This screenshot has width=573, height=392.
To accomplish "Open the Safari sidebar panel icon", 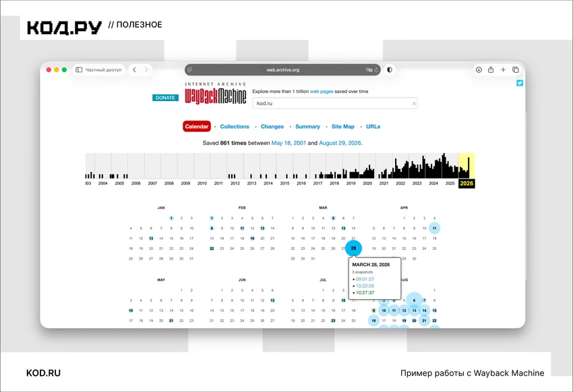I will click(x=79, y=70).
